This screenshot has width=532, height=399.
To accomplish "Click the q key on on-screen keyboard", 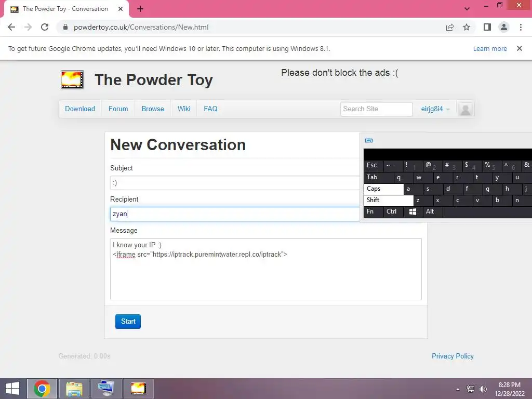I will click(404, 178).
